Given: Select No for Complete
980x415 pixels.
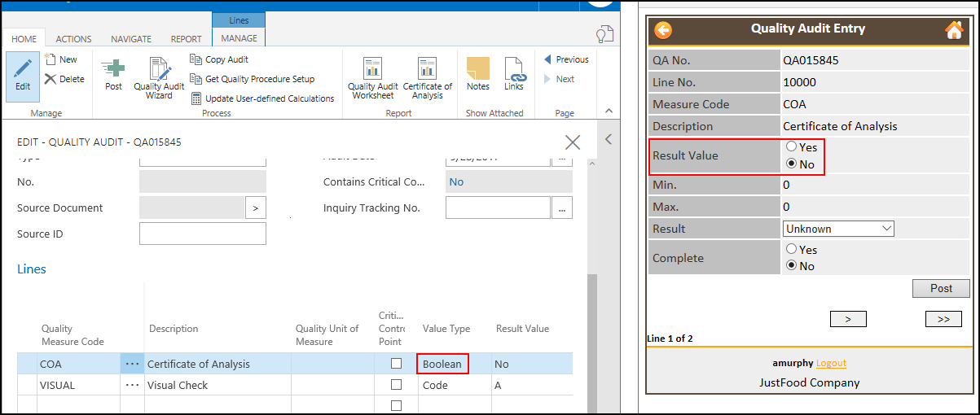Looking at the screenshot, I should pyautogui.click(x=791, y=266).
